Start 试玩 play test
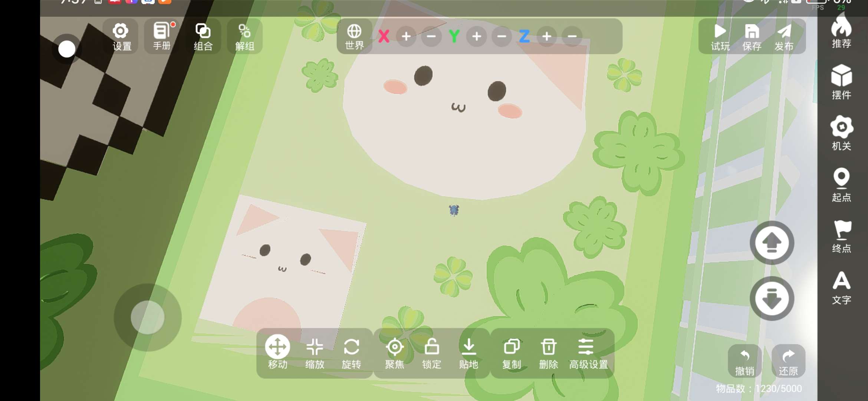The image size is (868, 401). (720, 36)
